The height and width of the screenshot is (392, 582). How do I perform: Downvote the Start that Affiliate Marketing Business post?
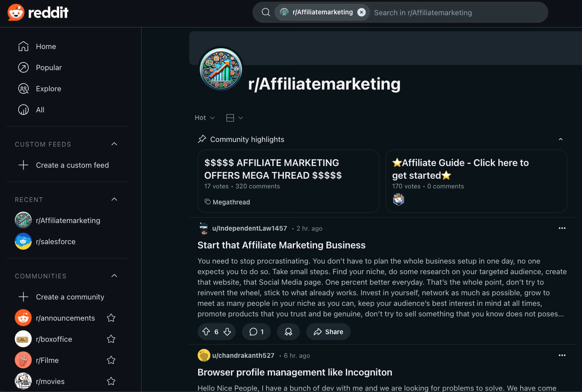[227, 332]
